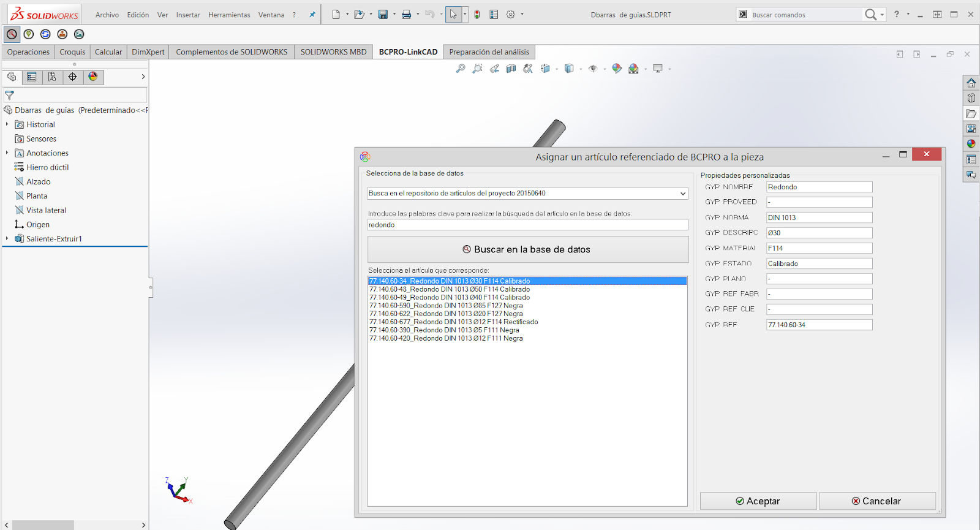Viewport: 980px width, 530px height.
Task: Click the Select cursor tool
Action: pos(453,14)
